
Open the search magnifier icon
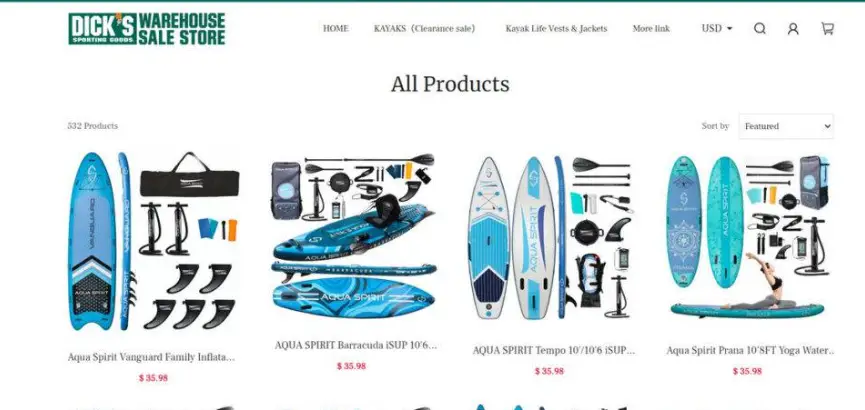tap(760, 29)
